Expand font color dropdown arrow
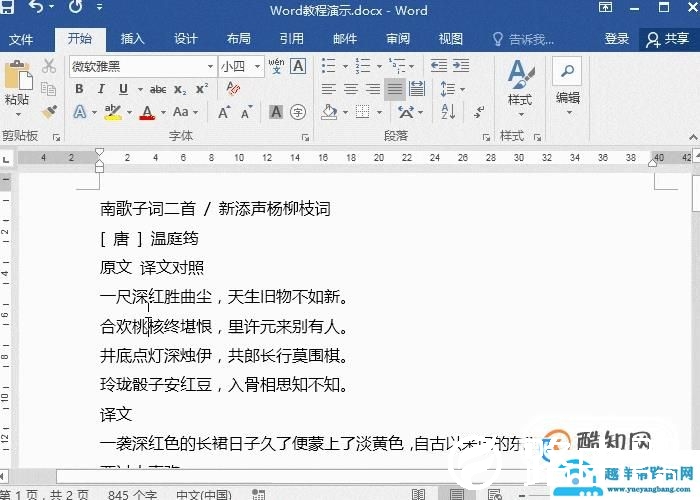The height and width of the screenshot is (500, 700). pos(163,112)
